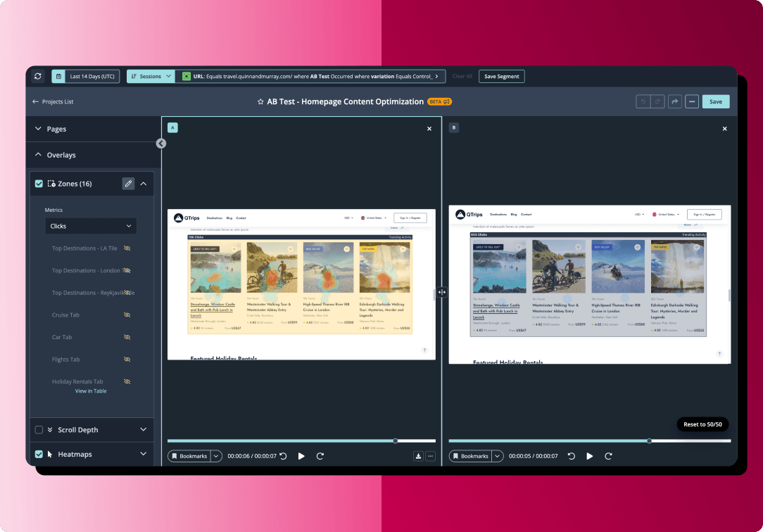Select the Flights Tab zone item
Viewport: 763px width, 532px height.
click(x=66, y=360)
